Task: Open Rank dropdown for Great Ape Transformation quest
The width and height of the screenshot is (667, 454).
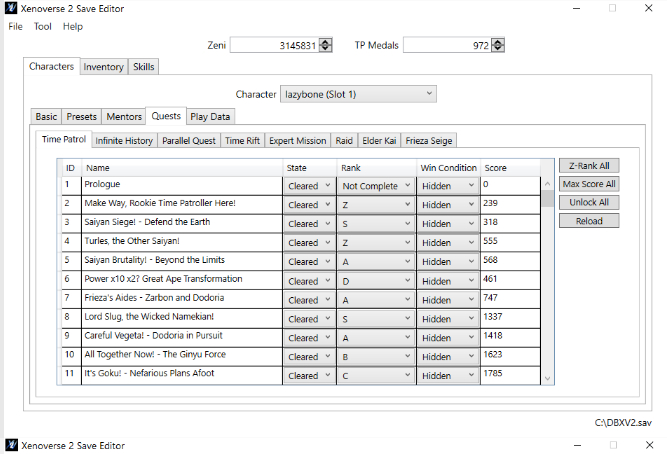Action: click(x=376, y=281)
